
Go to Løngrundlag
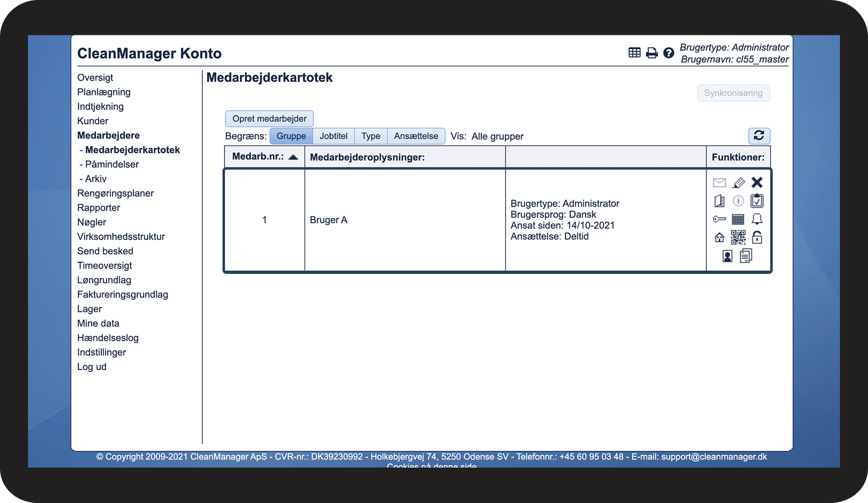tap(104, 280)
